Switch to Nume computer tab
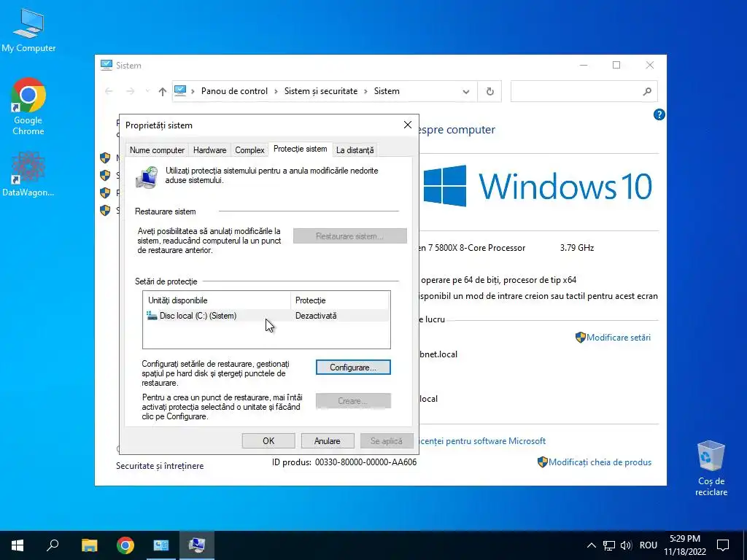 (157, 150)
